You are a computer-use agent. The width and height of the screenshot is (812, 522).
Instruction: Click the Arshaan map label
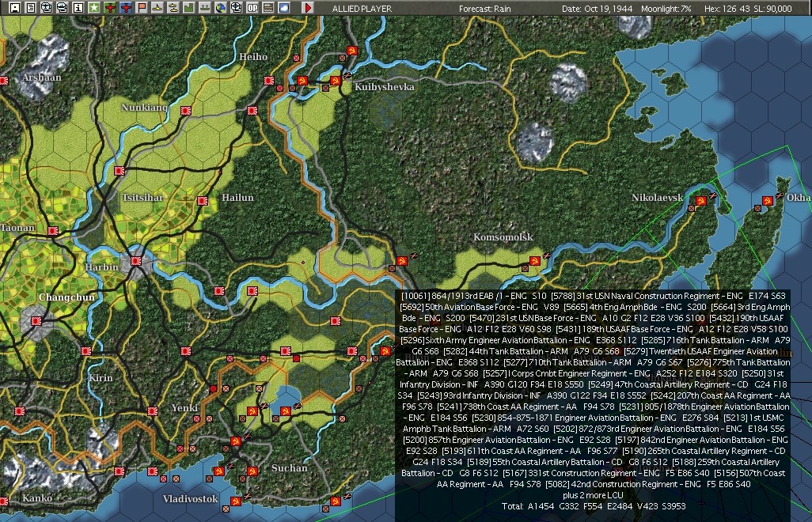tap(41, 78)
